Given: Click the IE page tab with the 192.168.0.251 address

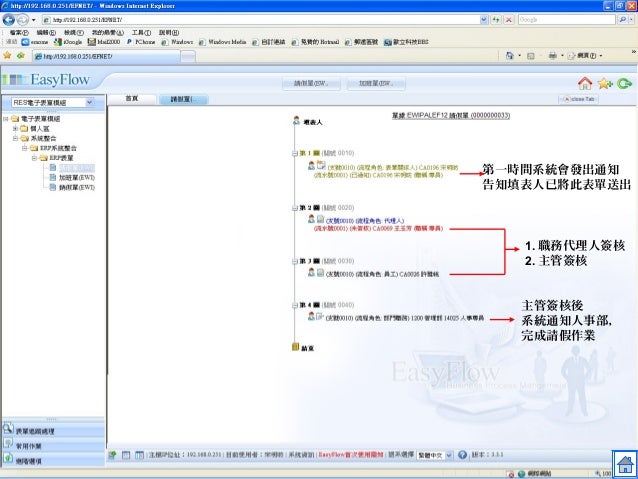Looking at the screenshot, I should (106, 56).
